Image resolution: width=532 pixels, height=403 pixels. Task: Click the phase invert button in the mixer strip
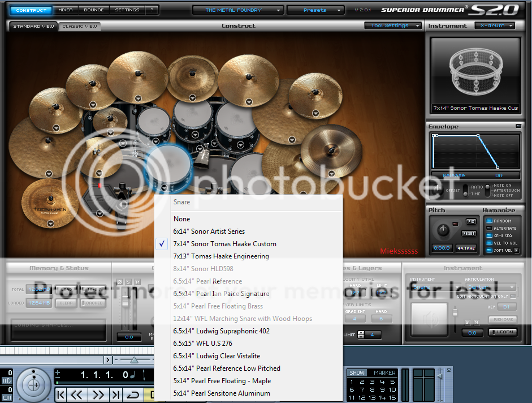pos(119,282)
